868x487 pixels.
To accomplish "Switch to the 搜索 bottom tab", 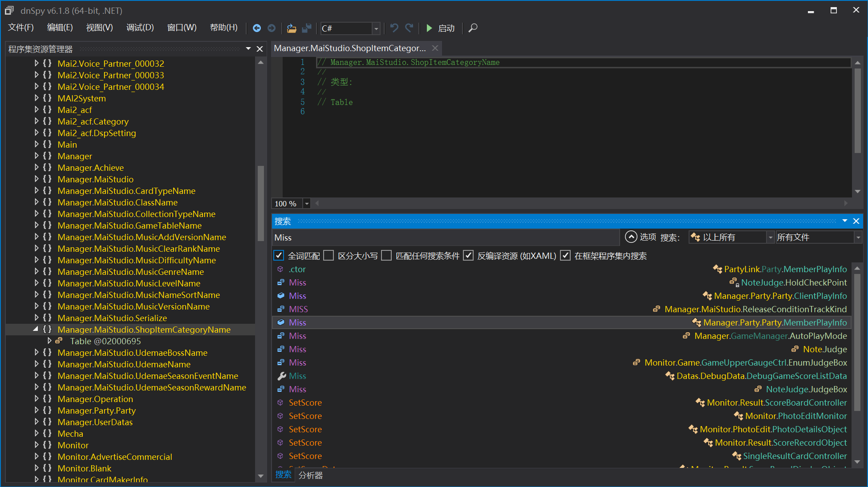I will [x=283, y=475].
